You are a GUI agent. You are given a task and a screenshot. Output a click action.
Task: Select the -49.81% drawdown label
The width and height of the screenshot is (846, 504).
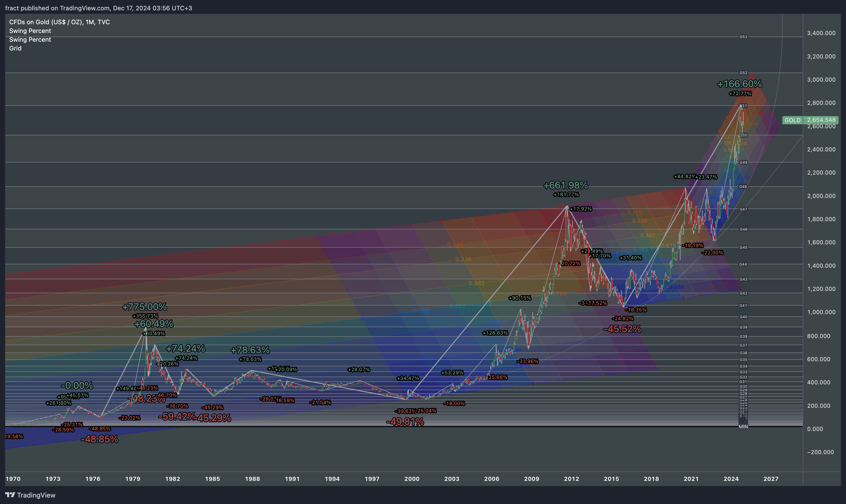coord(405,421)
